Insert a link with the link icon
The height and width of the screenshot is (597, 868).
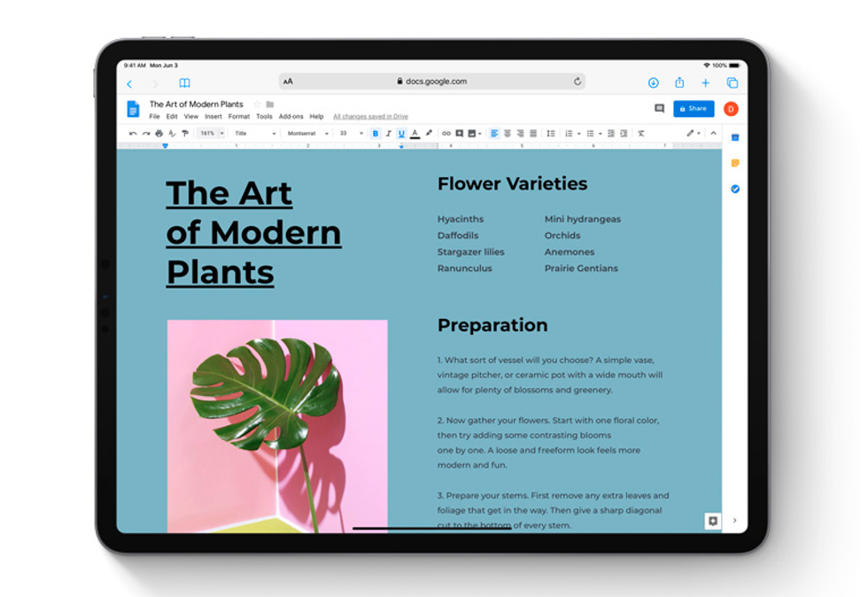coord(446,134)
